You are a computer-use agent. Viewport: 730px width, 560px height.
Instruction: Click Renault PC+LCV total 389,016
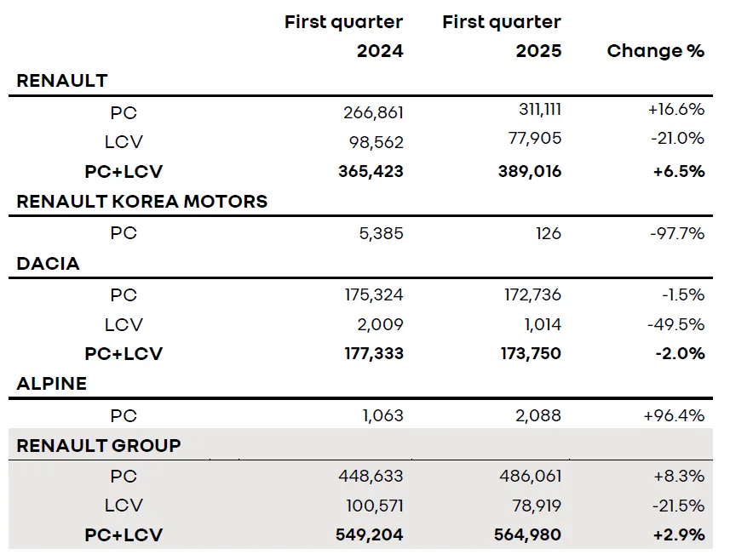tap(530, 171)
